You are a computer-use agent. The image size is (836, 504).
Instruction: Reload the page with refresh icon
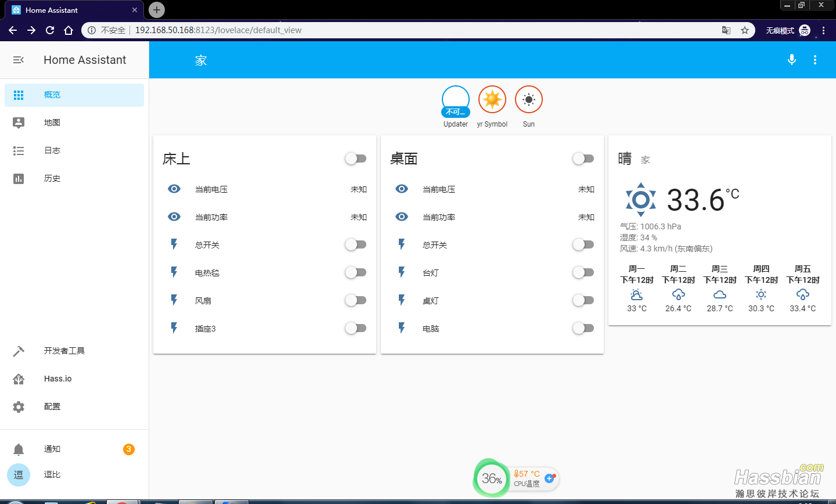click(x=50, y=30)
